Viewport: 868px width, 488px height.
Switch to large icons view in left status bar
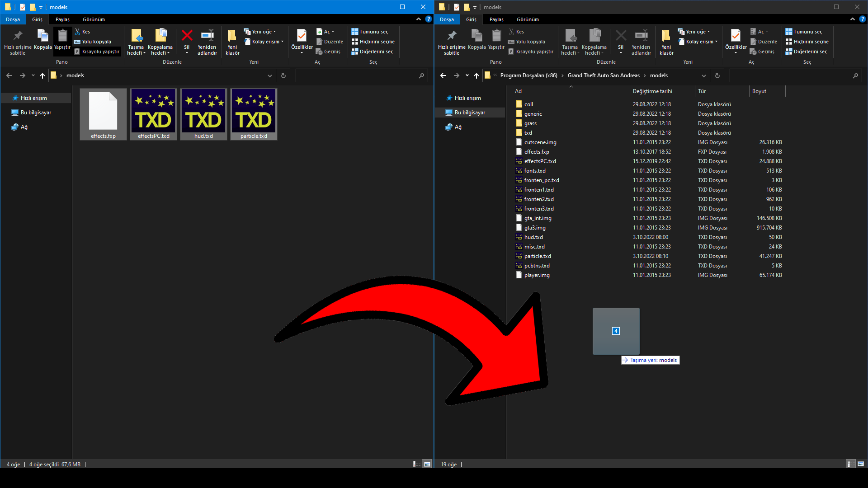[x=427, y=464]
